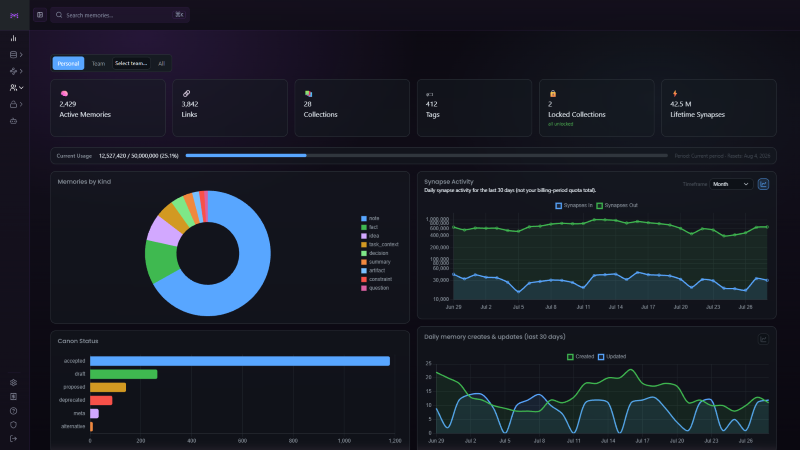This screenshot has height=450, width=800.
Task: Open the team users sidebar icon
Action: pyautogui.click(x=13, y=88)
